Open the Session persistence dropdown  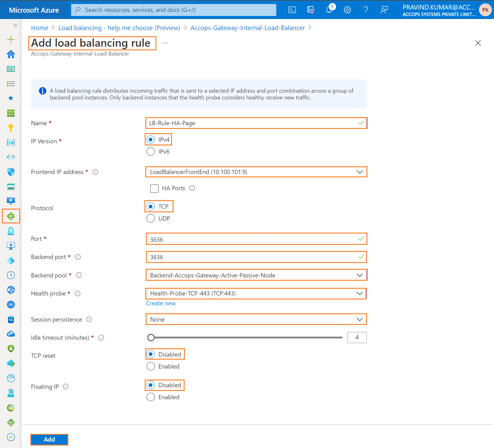click(256, 319)
